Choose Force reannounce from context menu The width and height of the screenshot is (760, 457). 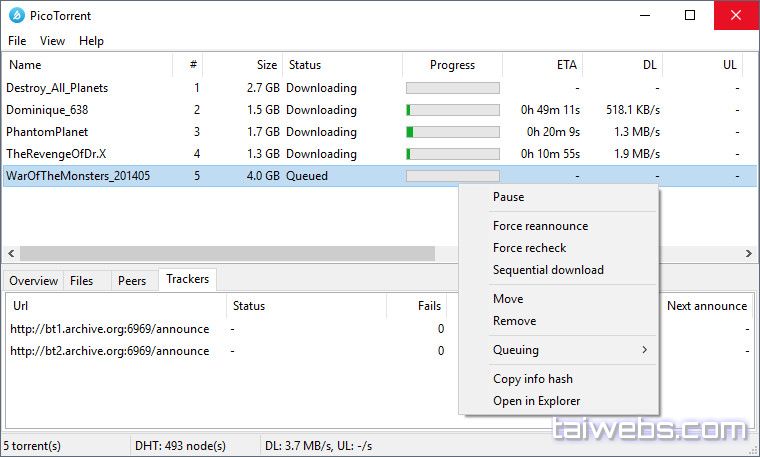tap(540, 226)
